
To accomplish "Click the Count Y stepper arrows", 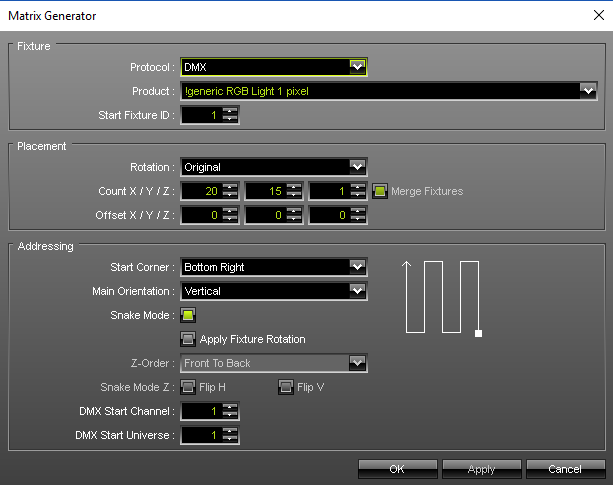I will pyautogui.click(x=294, y=191).
